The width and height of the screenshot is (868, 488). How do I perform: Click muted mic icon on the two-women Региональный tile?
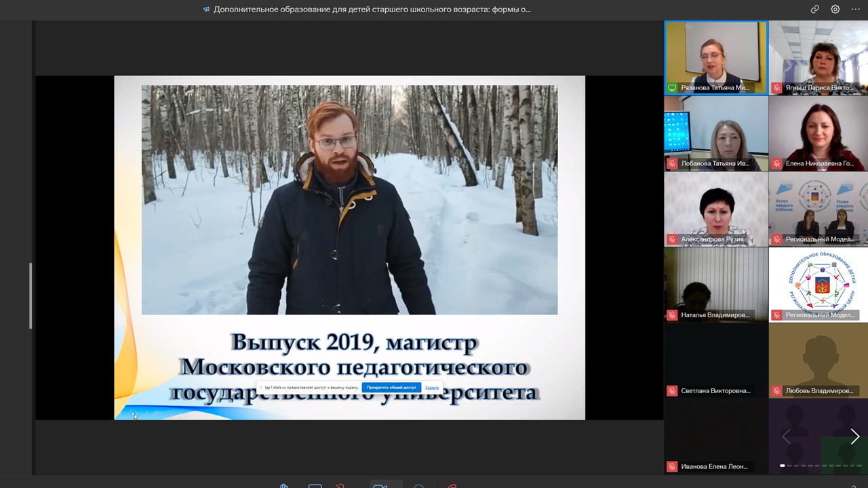coord(776,239)
